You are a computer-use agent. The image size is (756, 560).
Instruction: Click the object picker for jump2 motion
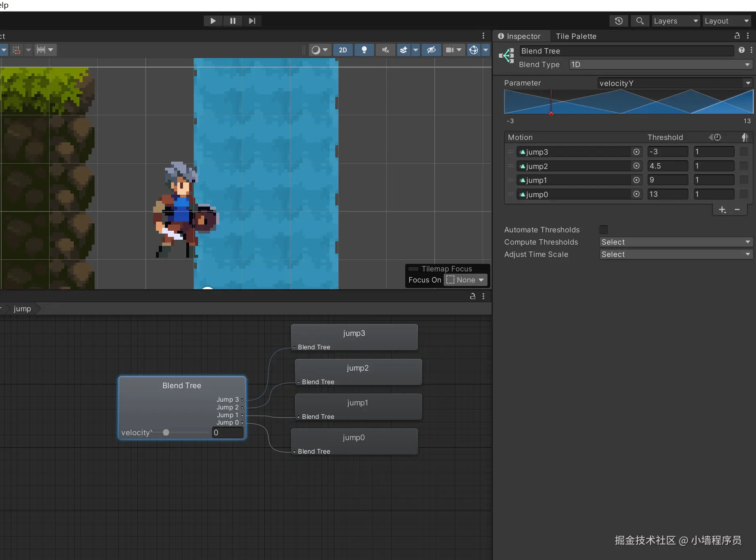[x=636, y=166]
